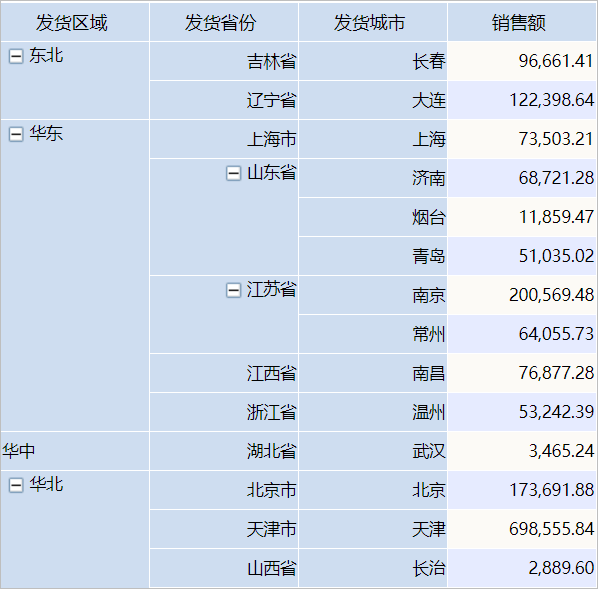Select the 湖北省 province cell

pyautogui.click(x=224, y=451)
